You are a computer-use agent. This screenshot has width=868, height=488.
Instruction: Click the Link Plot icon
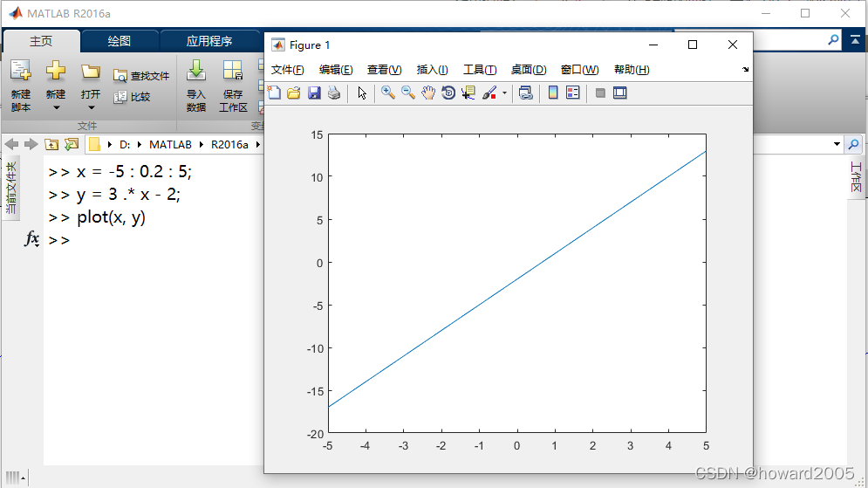coord(525,93)
